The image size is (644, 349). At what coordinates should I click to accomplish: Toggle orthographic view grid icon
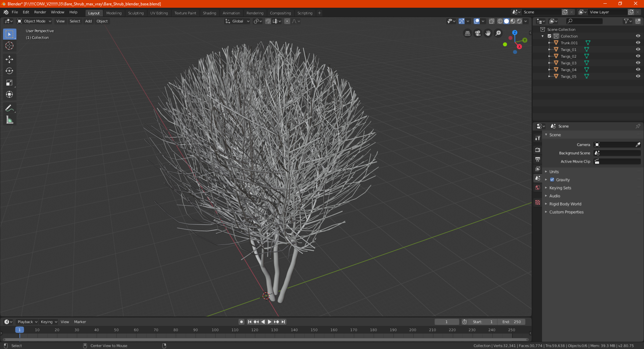[467, 33]
